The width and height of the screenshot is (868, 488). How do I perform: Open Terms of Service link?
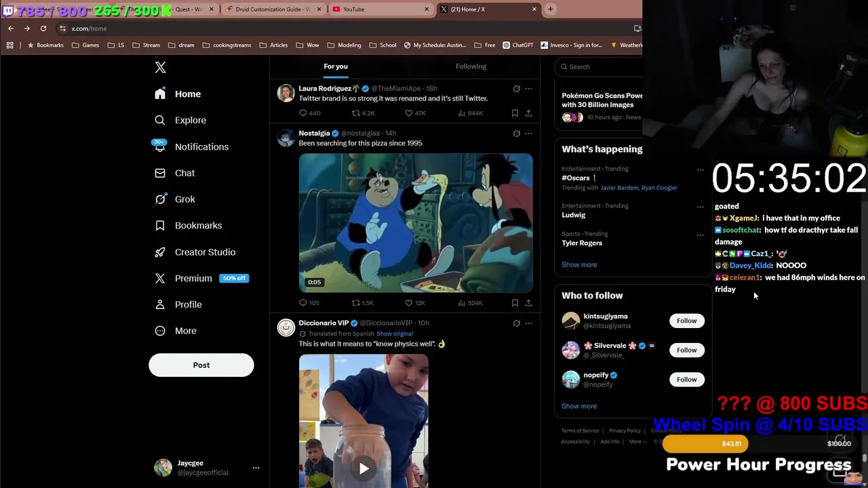580,431
